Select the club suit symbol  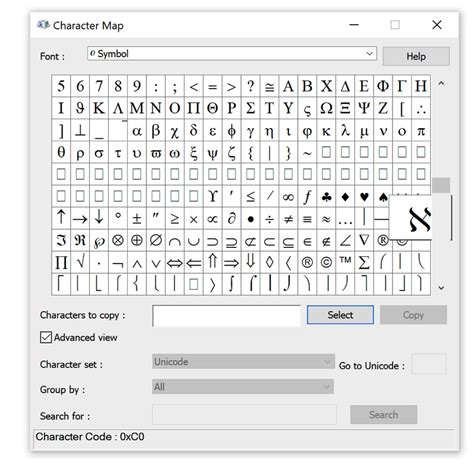(x=326, y=197)
